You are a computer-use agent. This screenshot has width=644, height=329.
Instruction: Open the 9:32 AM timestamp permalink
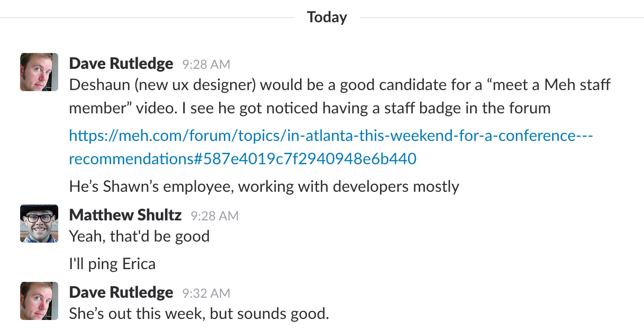tap(206, 293)
